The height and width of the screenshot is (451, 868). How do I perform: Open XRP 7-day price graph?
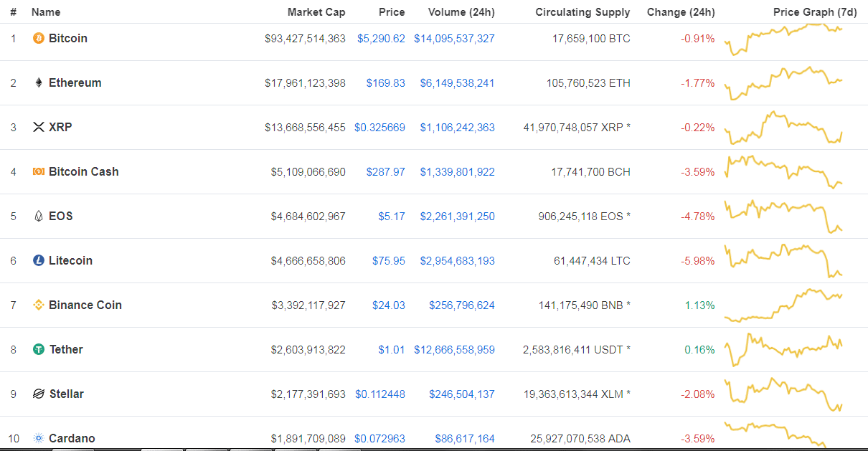(x=784, y=128)
